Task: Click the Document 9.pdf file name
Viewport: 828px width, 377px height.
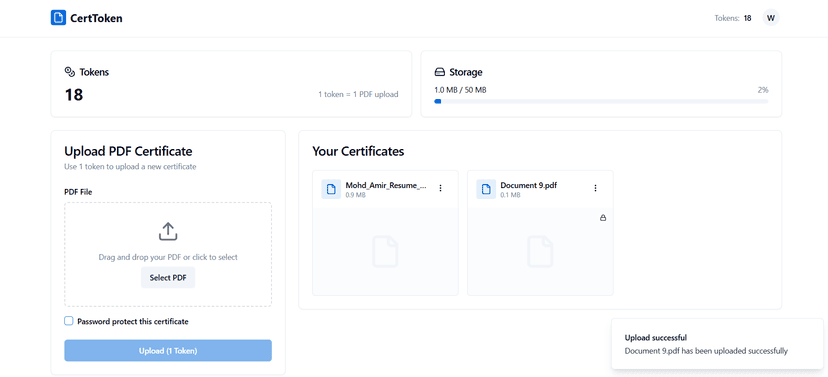Action: 529,185
